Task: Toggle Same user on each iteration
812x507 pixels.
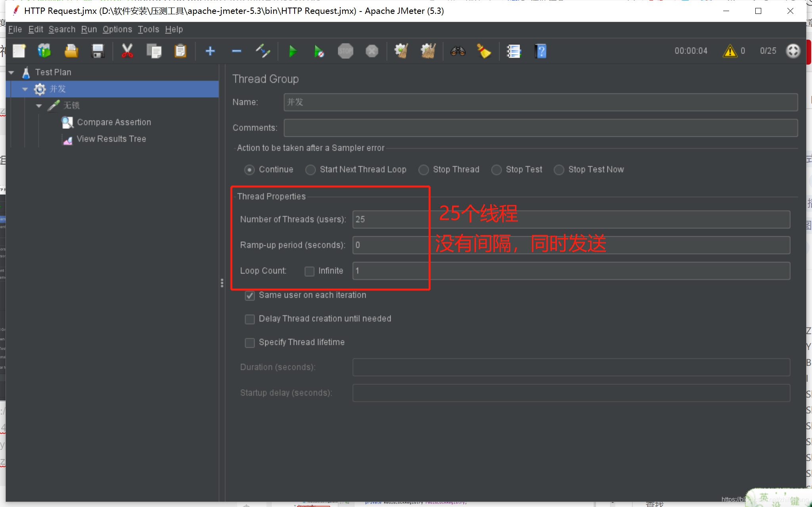Action: click(250, 295)
